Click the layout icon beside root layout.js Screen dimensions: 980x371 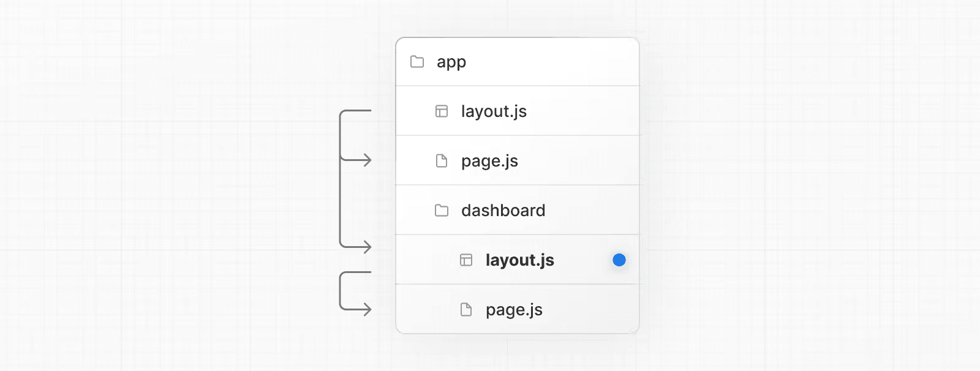pyautogui.click(x=442, y=111)
